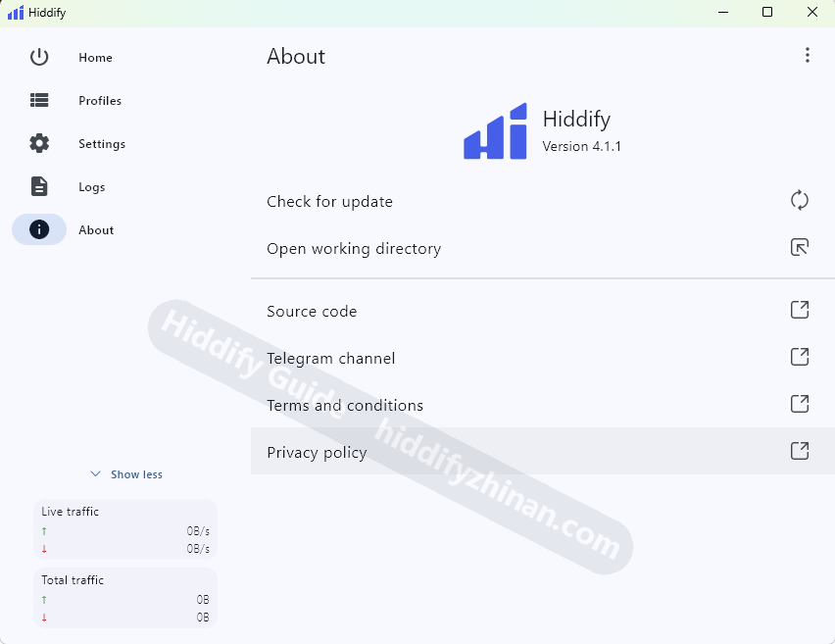Screen dimensions: 835x644
Task: Click the external link icon for Privacy policy
Action: pos(800,451)
